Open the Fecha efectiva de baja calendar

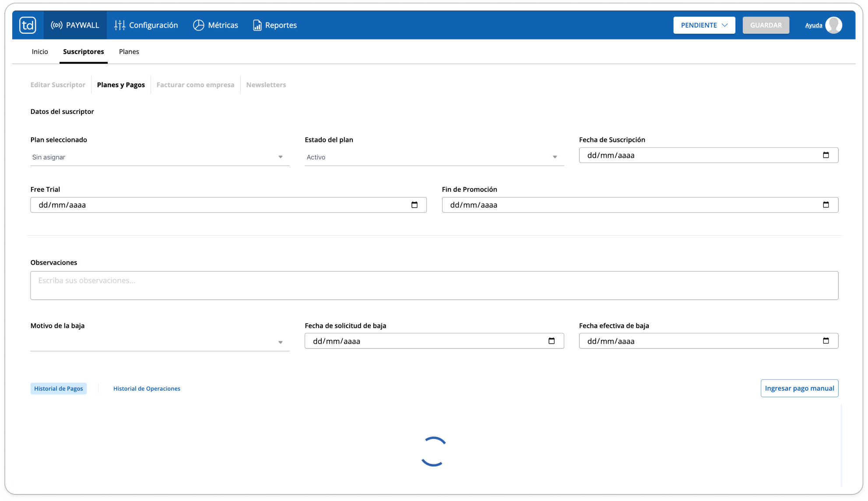826,341
